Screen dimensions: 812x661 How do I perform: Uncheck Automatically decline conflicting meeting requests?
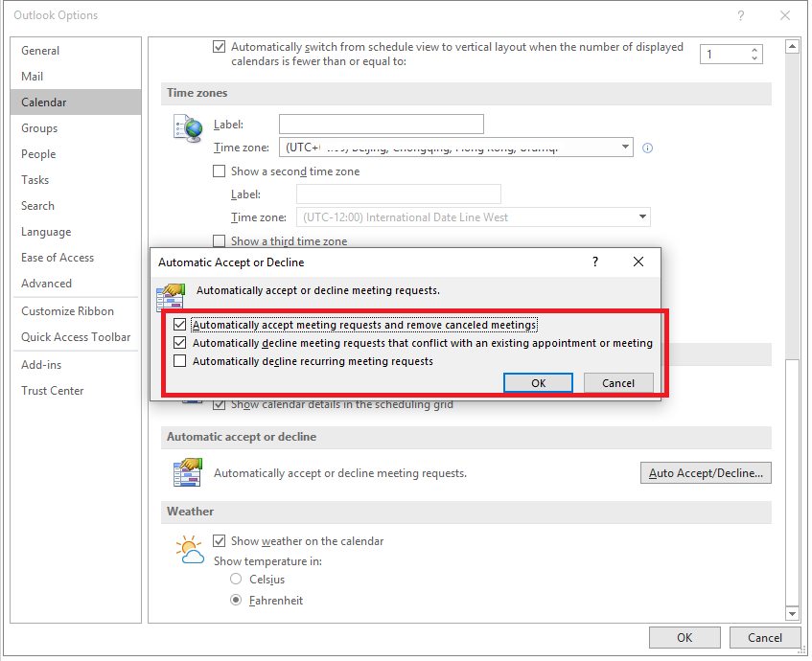(179, 343)
